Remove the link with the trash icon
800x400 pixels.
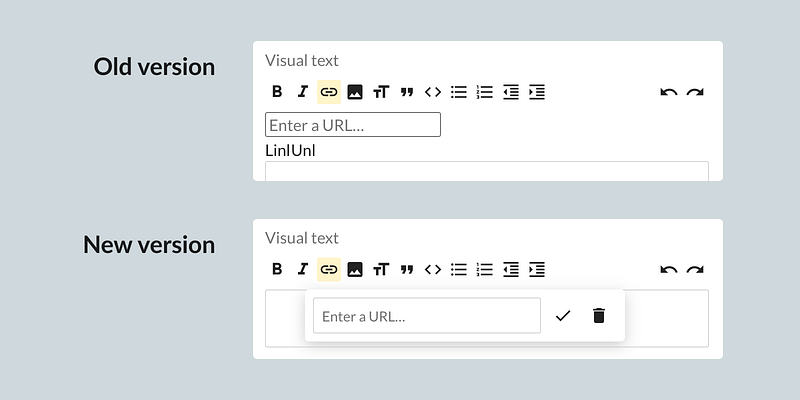pyautogui.click(x=599, y=316)
